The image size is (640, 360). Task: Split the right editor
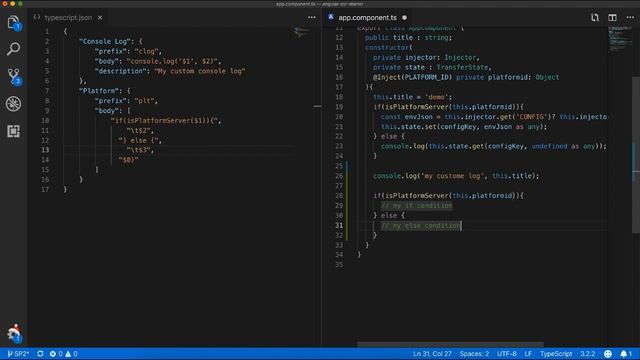click(612, 18)
